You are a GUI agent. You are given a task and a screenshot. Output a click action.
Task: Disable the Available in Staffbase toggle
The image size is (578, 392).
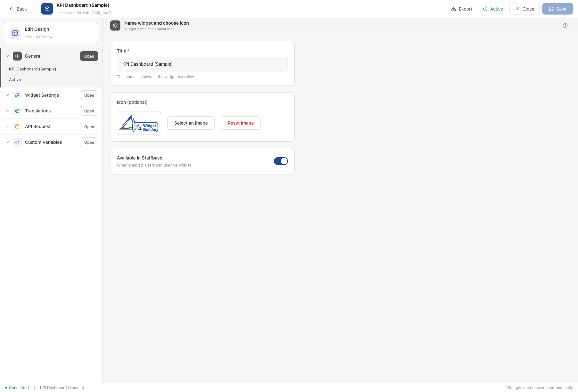[281, 161]
